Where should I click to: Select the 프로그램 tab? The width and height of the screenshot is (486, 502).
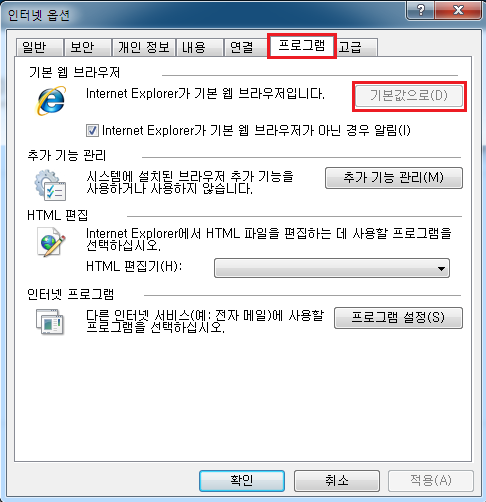click(x=302, y=46)
